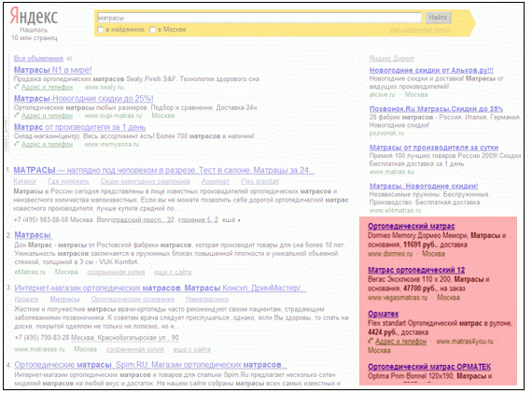Click phone number +7 (495) 983-08-58

tap(41, 220)
